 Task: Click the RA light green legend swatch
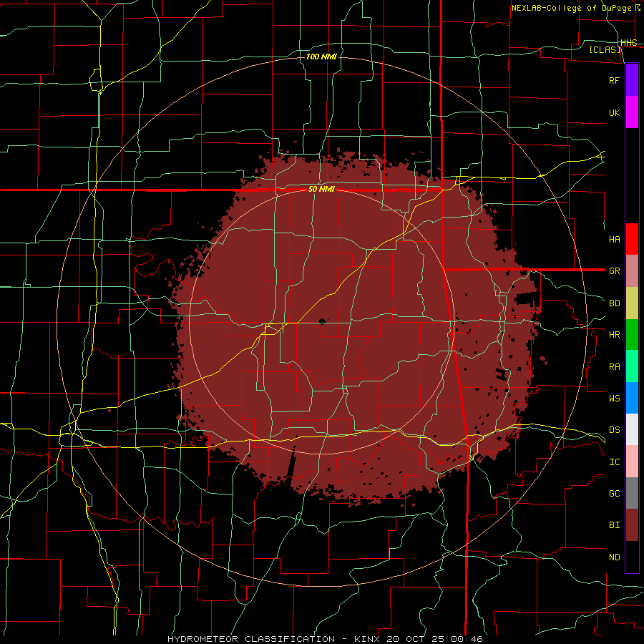[x=632, y=366]
